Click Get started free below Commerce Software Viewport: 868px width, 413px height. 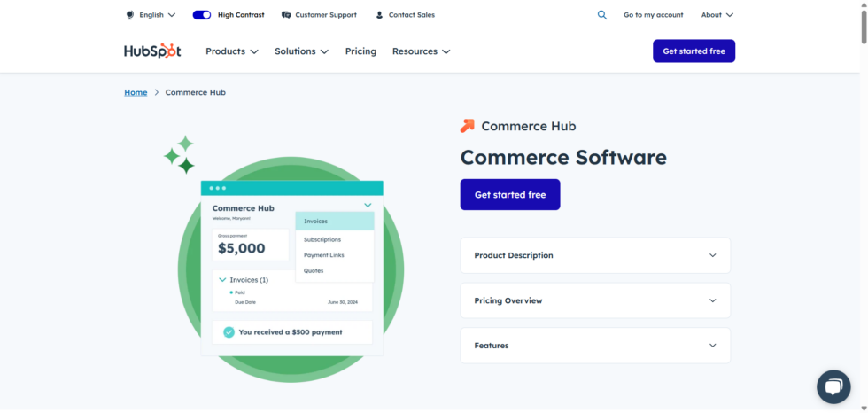tap(510, 195)
